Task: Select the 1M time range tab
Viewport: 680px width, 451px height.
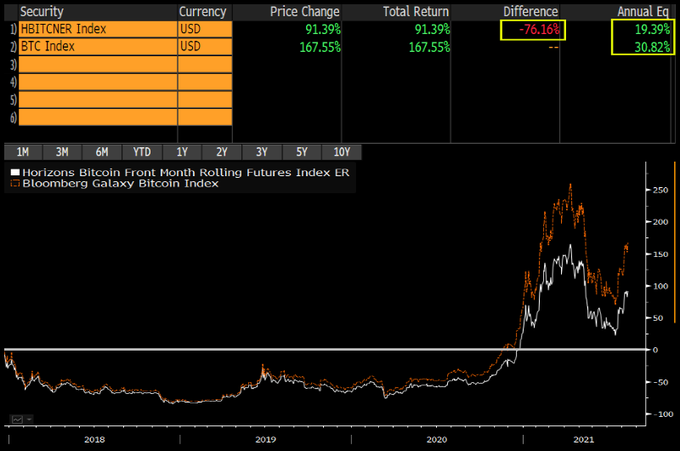Action: pos(23,152)
